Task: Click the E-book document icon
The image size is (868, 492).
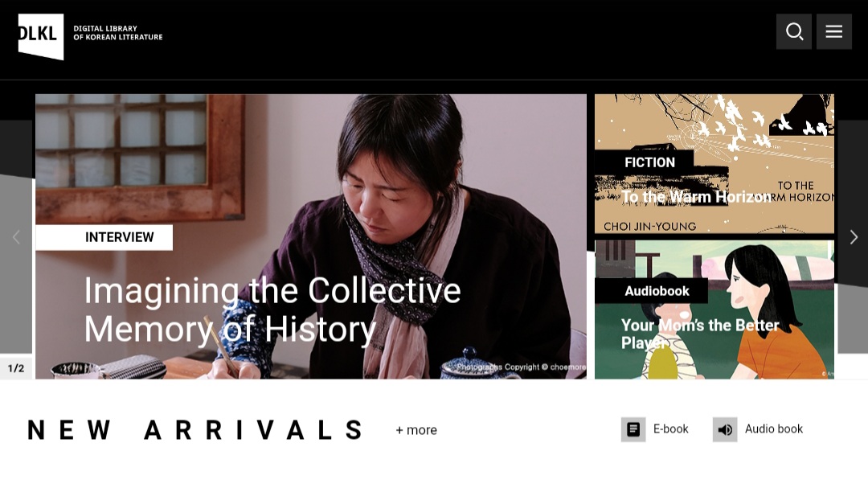Action: pyautogui.click(x=633, y=429)
